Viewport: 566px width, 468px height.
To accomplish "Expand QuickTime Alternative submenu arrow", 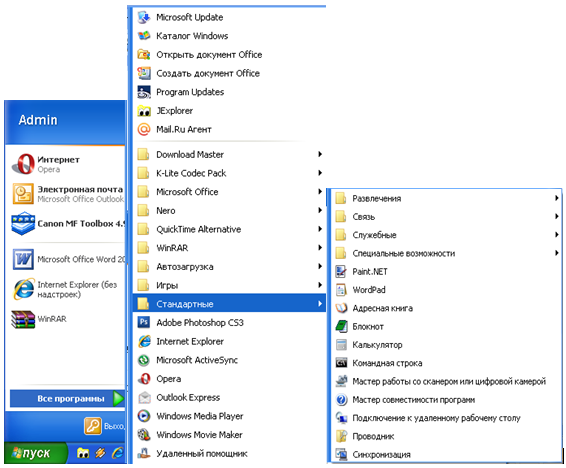I will (x=320, y=229).
